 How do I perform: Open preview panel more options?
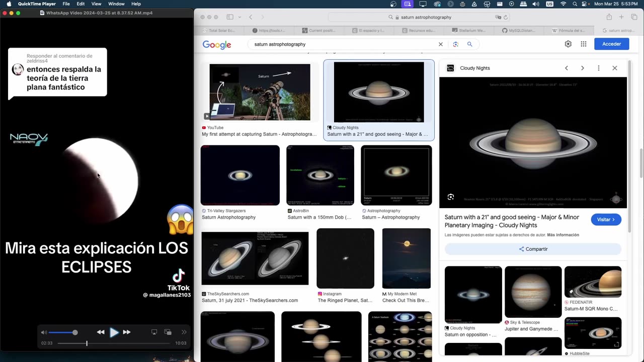coord(599,68)
